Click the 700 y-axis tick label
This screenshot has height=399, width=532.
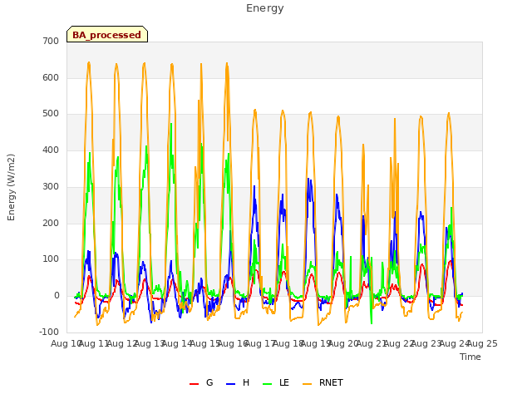click(x=51, y=41)
